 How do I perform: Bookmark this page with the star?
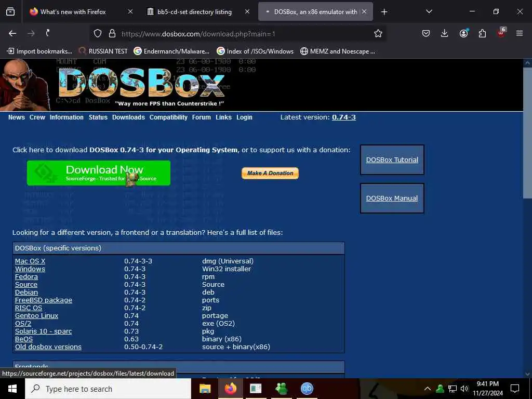coord(378,33)
